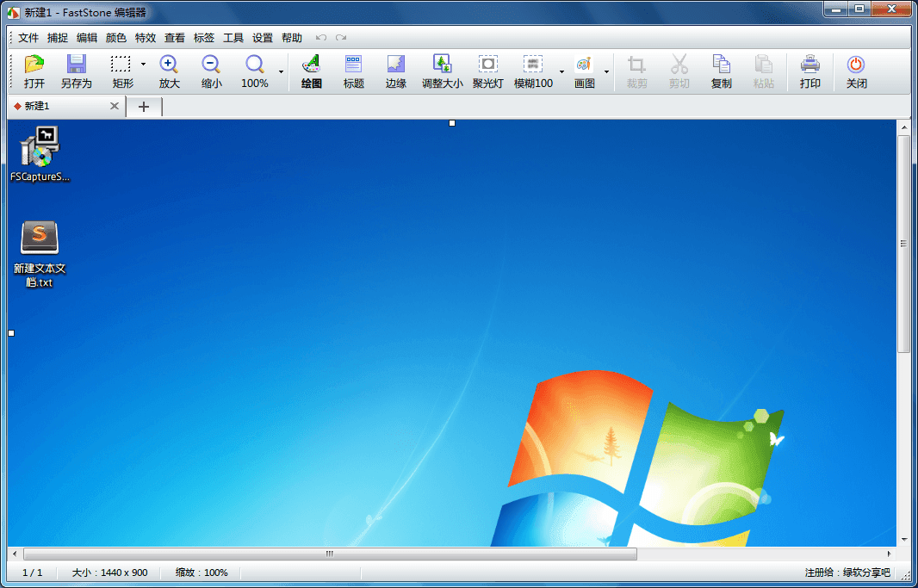Viewport: 918px width, 588px height.
Task: Click the horizontal scrollbar left arrow
Action: pyautogui.click(x=14, y=554)
